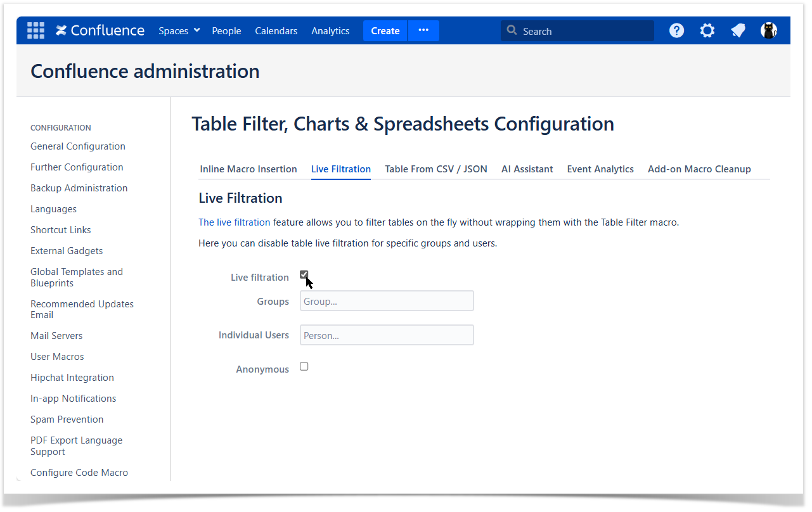Enable the Anonymous checkbox
The height and width of the screenshot is (512, 812).
(304, 366)
